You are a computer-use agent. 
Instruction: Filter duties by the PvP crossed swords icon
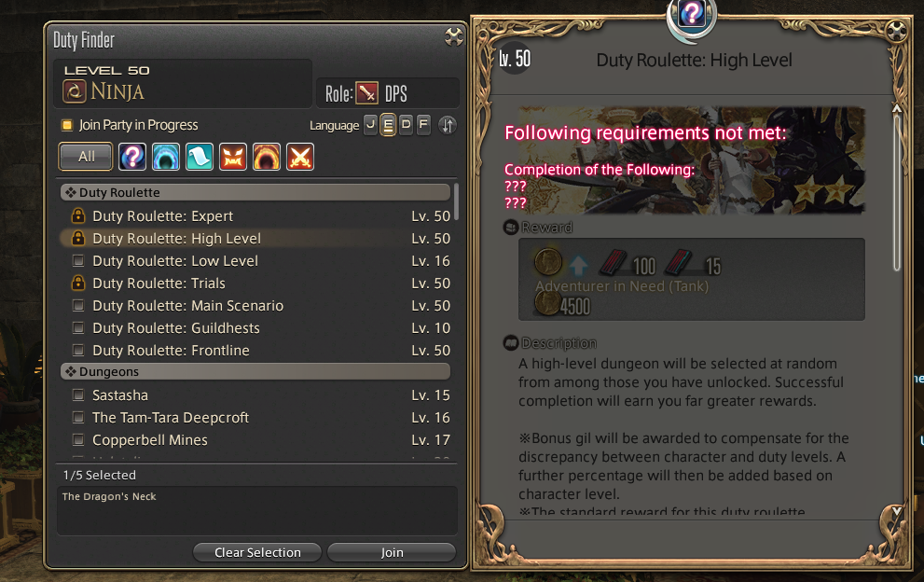pyautogui.click(x=300, y=157)
